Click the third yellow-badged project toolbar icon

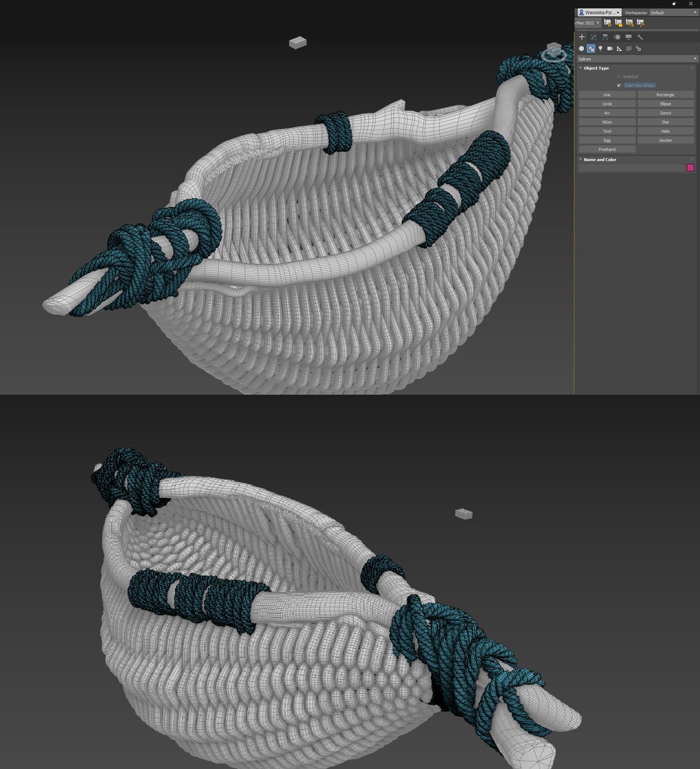[x=629, y=23]
